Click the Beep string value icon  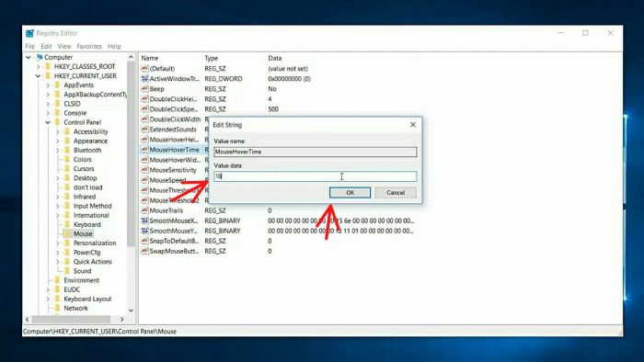[144, 89]
